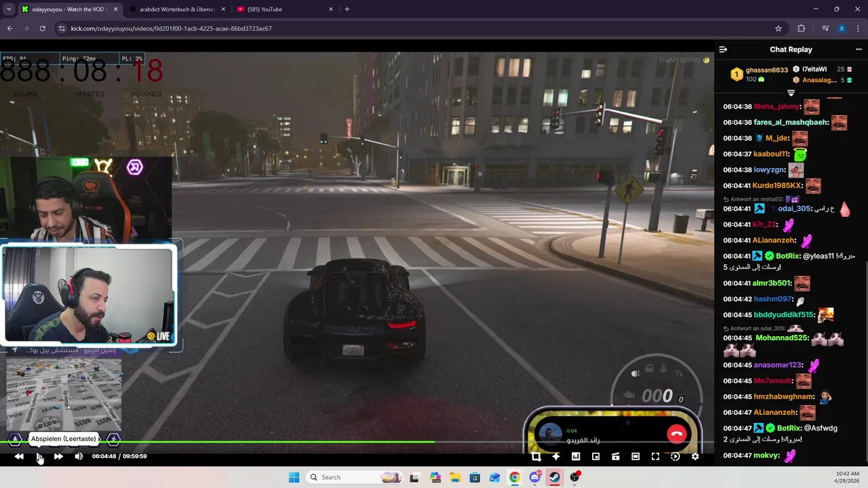Reload the kick.com page
Viewport: 868px width, 488px height.
(x=42, y=28)
